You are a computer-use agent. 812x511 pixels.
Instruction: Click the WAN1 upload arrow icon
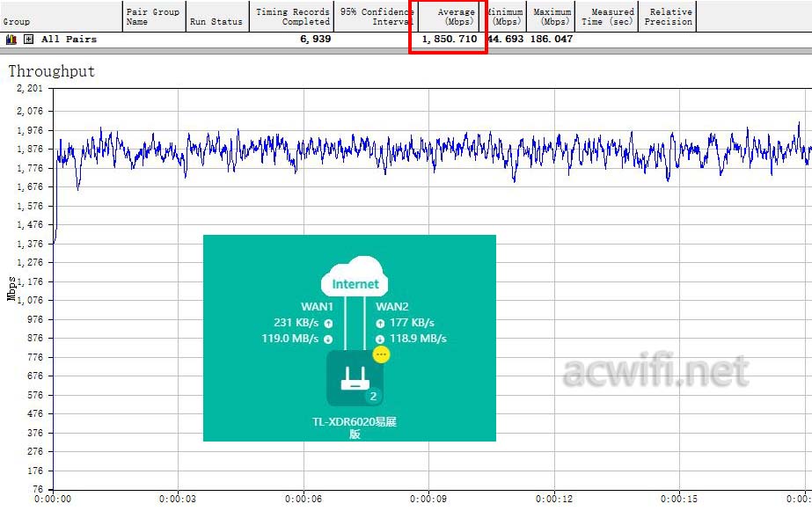(x=328, y=323)
